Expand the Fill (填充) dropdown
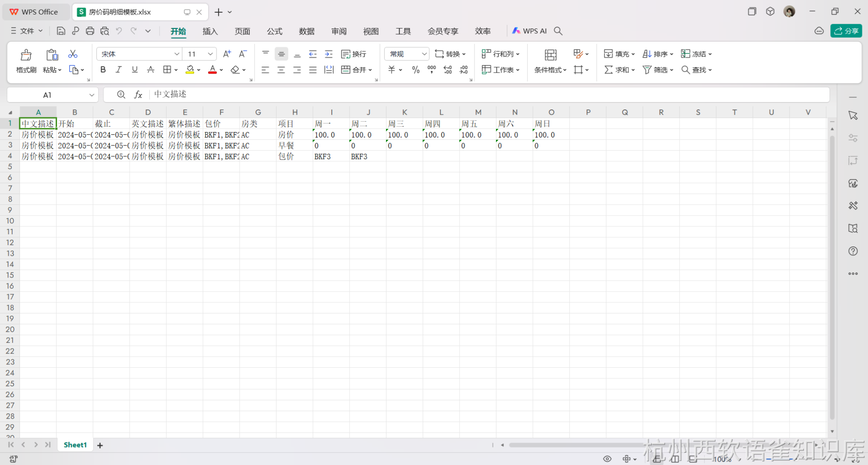This screenshot has width=868, height=465. tap(633, 54)
